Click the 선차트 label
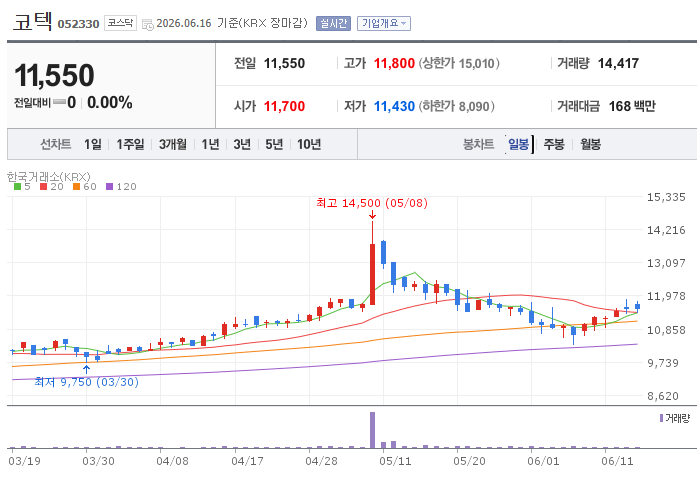 pyautogui.click(x=56, y=144)
